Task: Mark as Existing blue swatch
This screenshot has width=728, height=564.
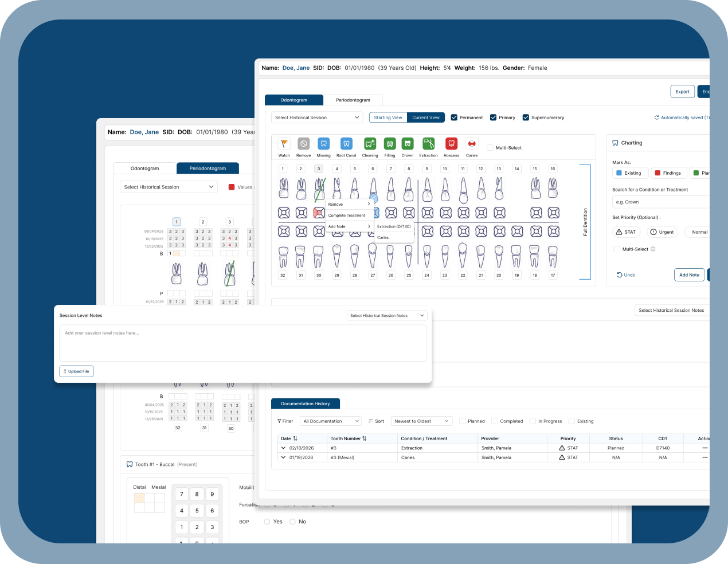Action: point(619,173)
